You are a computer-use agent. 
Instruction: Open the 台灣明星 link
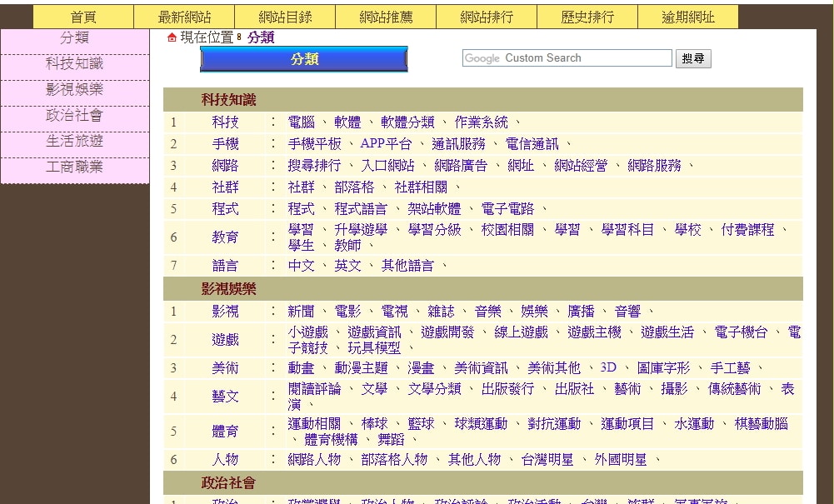click(x=547, y=460)
